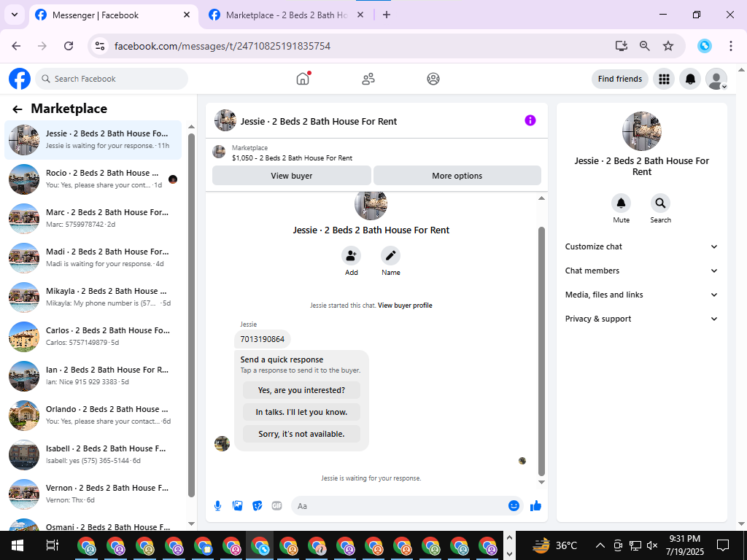The height and width of the screenshot is (560, 747).
Task: Click the message thread scrollbar
Action: pyautogui.click(x=541, y=351)
